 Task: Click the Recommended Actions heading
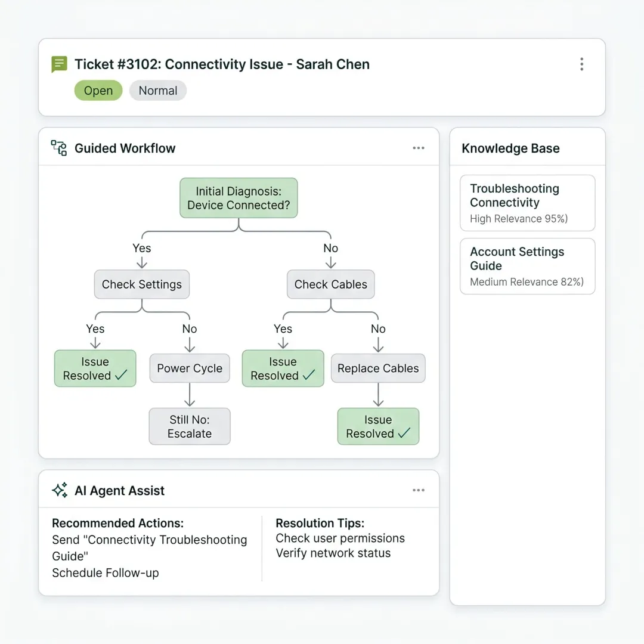tap(118, 523)
